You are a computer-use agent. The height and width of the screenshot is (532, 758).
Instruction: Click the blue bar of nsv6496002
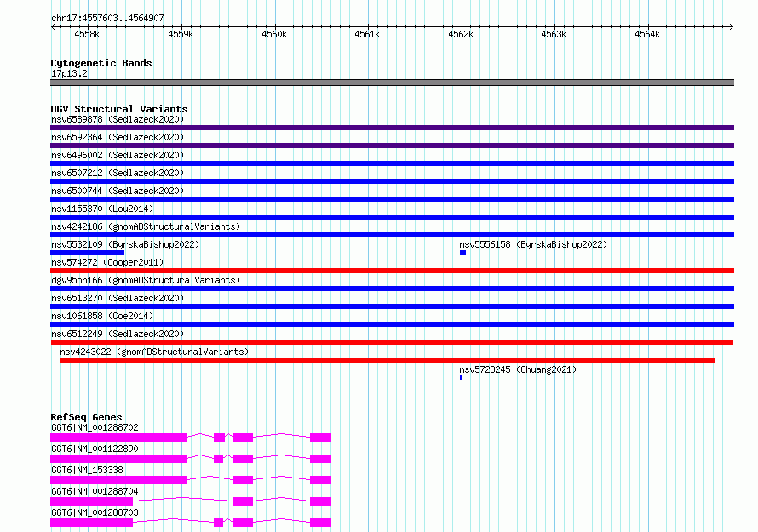[392, 163]
